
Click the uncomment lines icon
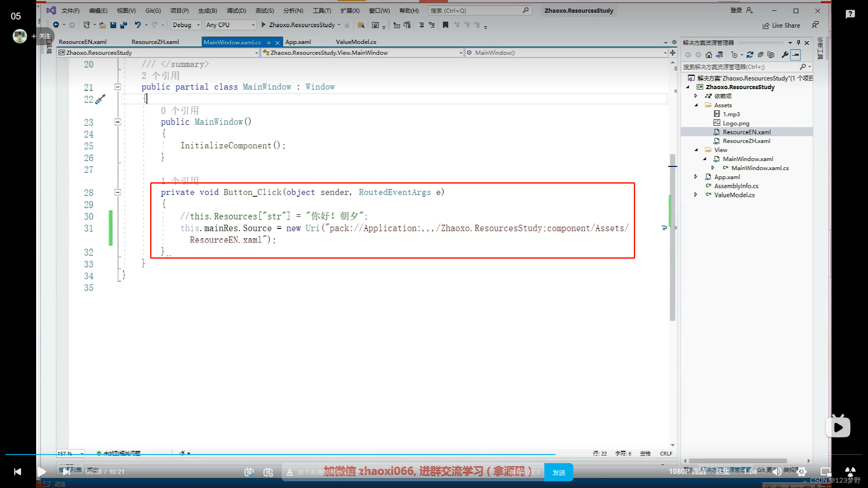click(432, 25)
